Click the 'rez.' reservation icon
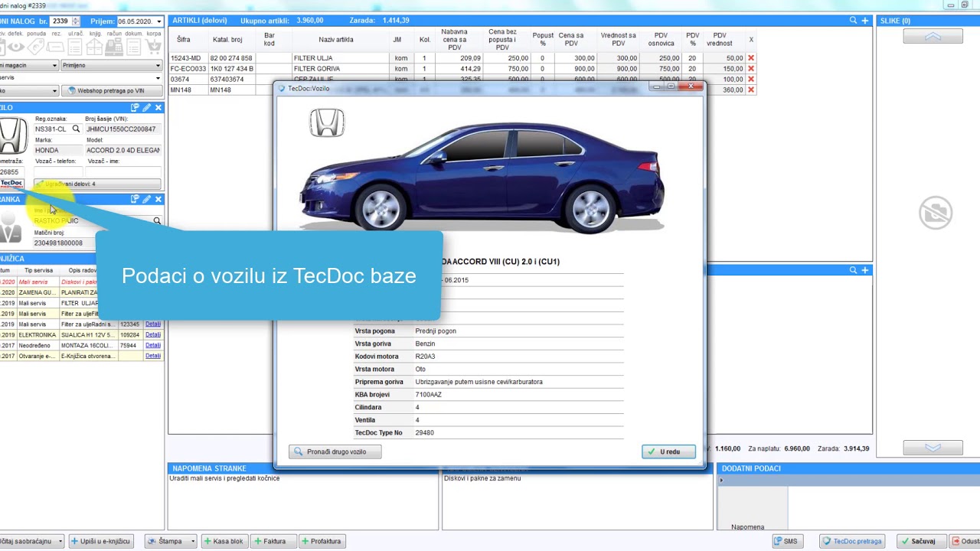980x551 pixels. (55, 47)
